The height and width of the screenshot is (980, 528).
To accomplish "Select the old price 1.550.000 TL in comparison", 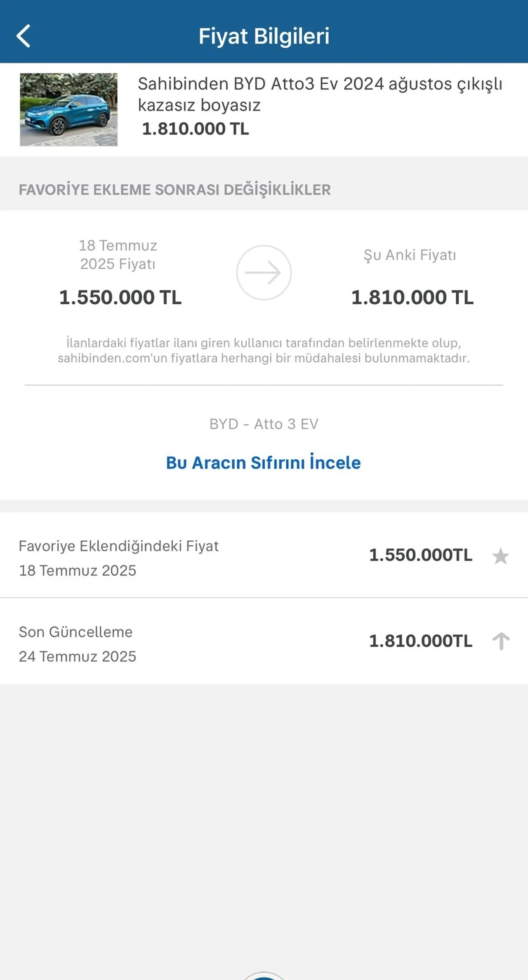I will (x=120, y=298).
